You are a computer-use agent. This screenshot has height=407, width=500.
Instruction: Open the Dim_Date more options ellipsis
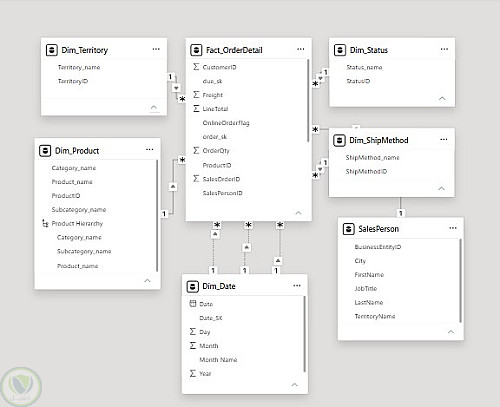[297, 286]
